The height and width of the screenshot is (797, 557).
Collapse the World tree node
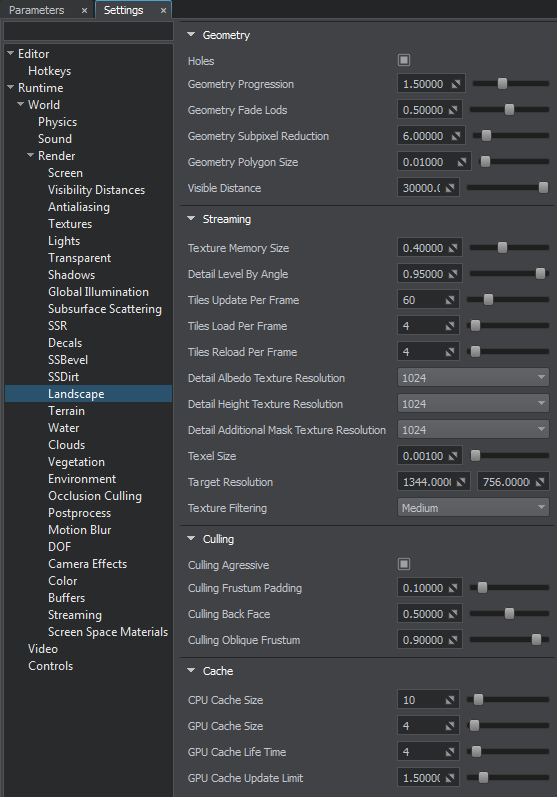pos(20,104)
